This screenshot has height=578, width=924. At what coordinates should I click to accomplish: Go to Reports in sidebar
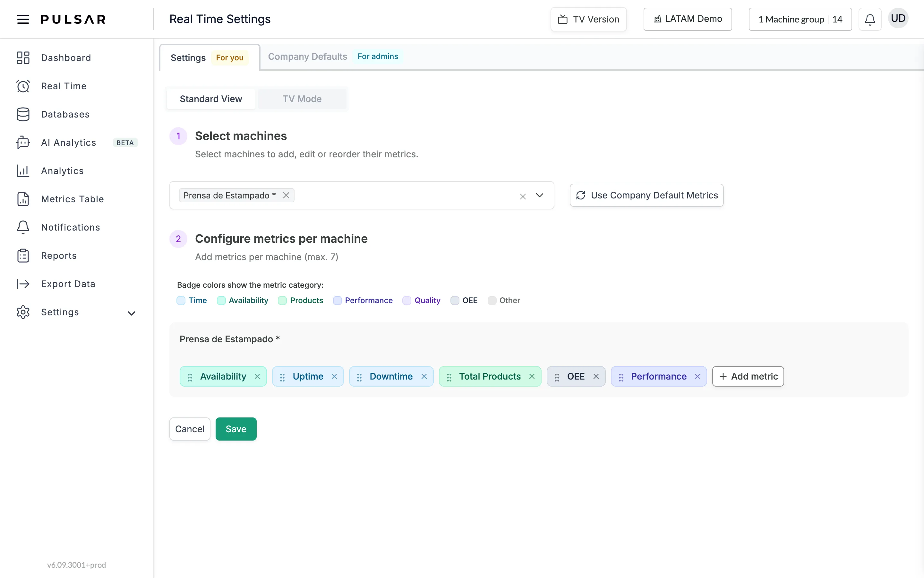(x=59, y=256)
